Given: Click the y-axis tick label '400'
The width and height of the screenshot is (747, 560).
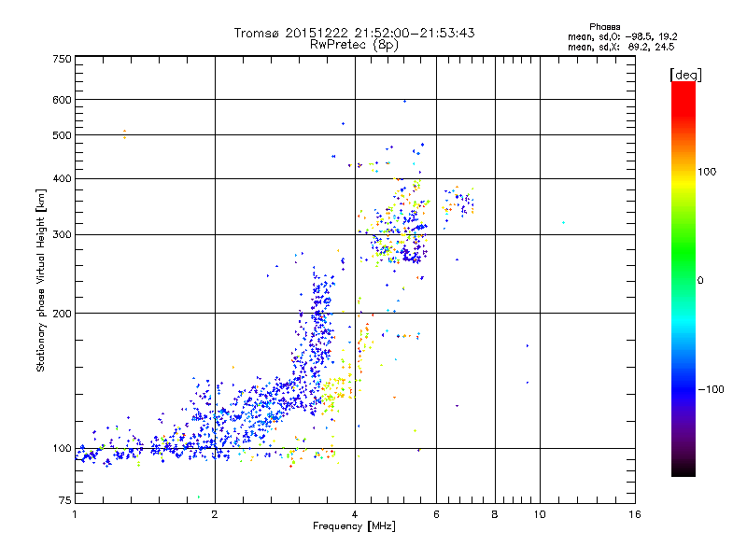Looking at the screenshot, I should (62, 179).
